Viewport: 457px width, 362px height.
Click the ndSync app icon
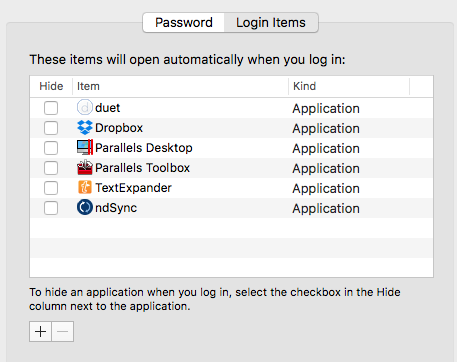pyautogui.click(x=85, y=208)
